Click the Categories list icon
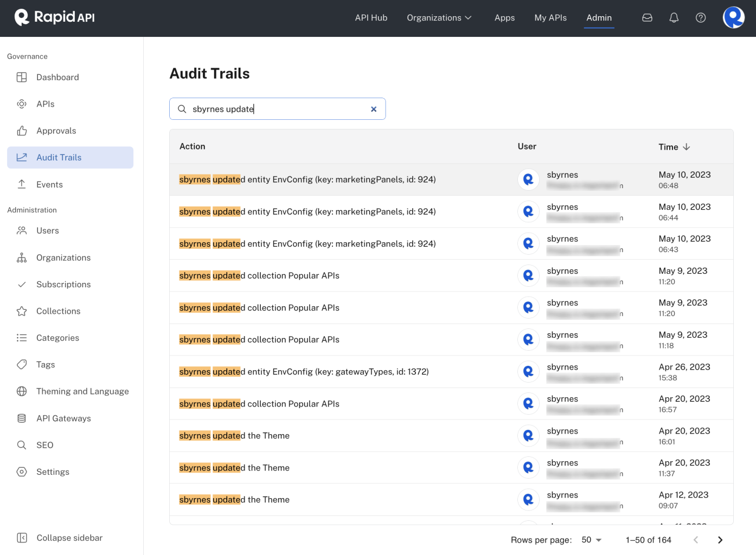This screenshot has width=756, height=555. pyautogui.click(x=22, y=338)
